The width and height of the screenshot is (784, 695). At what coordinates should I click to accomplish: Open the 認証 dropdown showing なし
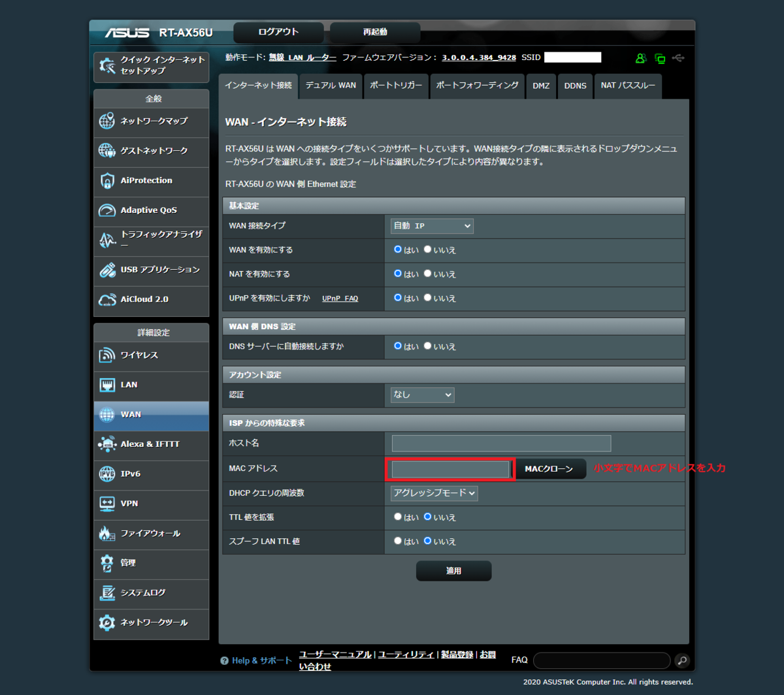pyautogui.click(x=422, y=395)
